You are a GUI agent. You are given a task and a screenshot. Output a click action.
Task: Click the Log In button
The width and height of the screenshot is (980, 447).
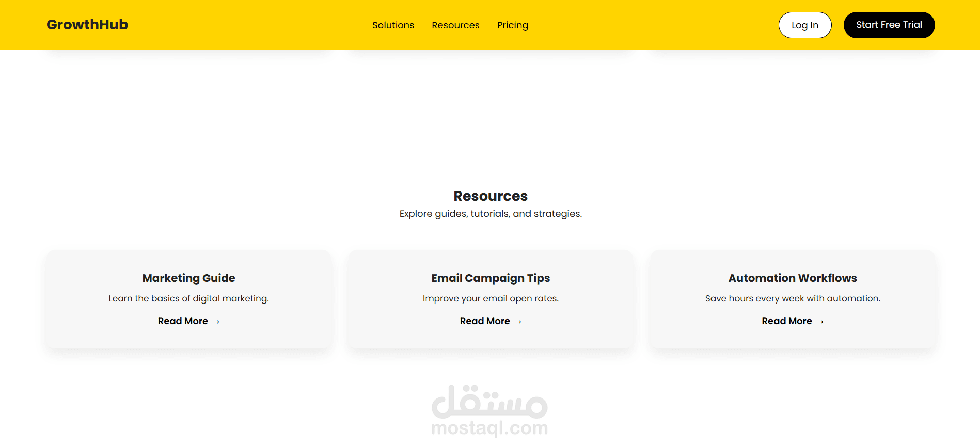click(x=805, y=25)
